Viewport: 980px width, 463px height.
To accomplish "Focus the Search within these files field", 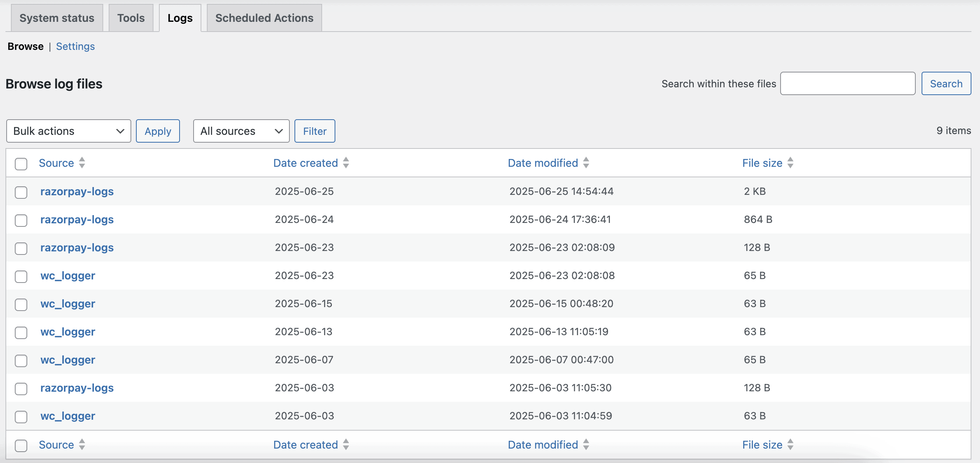I will pyautogui.click(x=848, y=83).
